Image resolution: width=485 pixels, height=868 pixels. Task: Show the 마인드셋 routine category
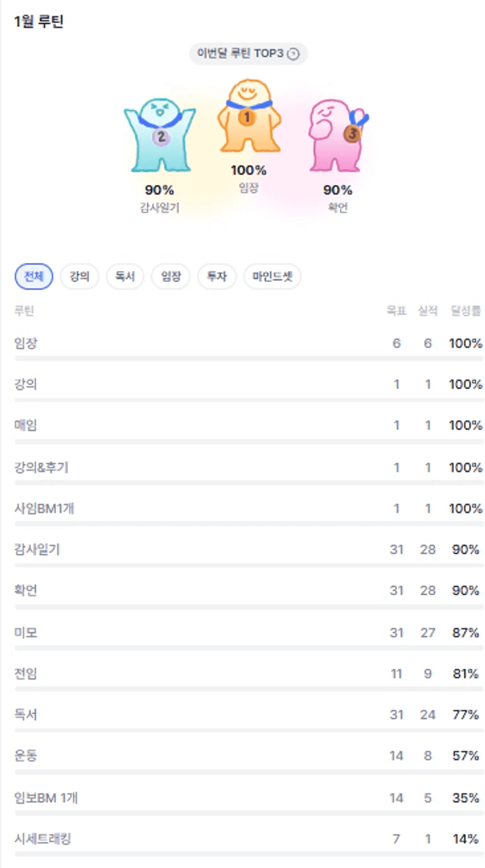coord(272,276)
